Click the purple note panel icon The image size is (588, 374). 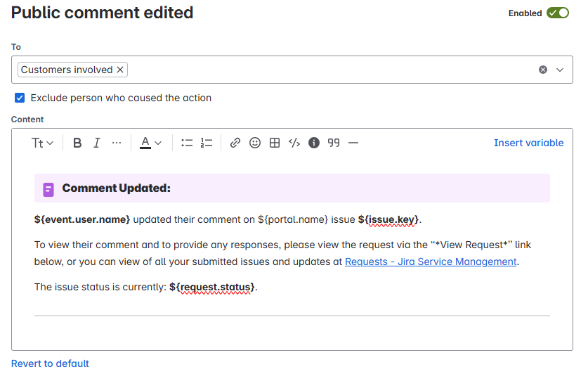[x=48, y=189]
